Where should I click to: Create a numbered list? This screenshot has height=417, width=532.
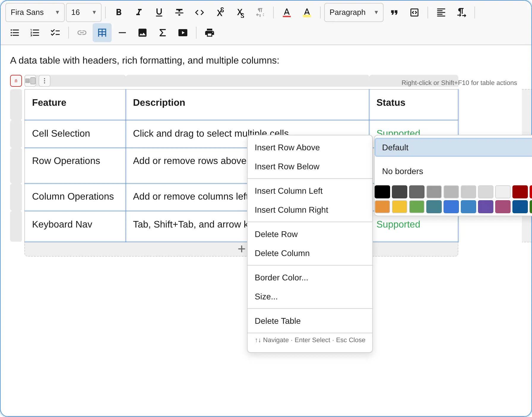coord(35,33)
